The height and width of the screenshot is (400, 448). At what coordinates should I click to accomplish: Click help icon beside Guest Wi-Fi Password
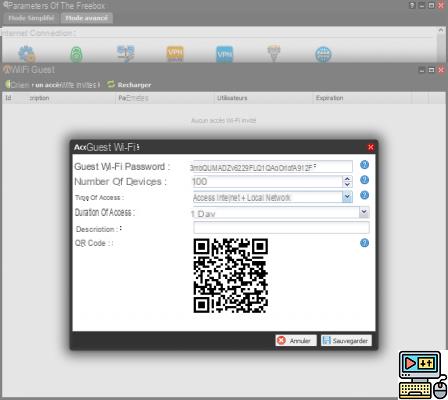[364, 165]
